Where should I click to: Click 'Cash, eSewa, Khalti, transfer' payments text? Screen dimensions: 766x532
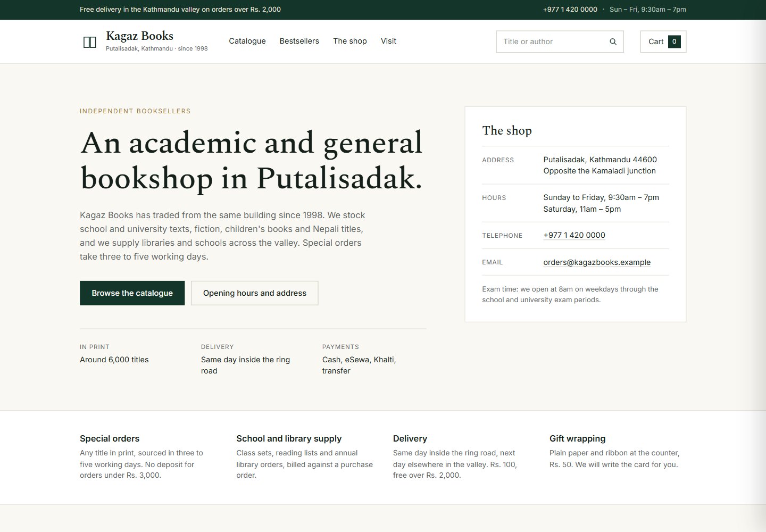(359, 365)
